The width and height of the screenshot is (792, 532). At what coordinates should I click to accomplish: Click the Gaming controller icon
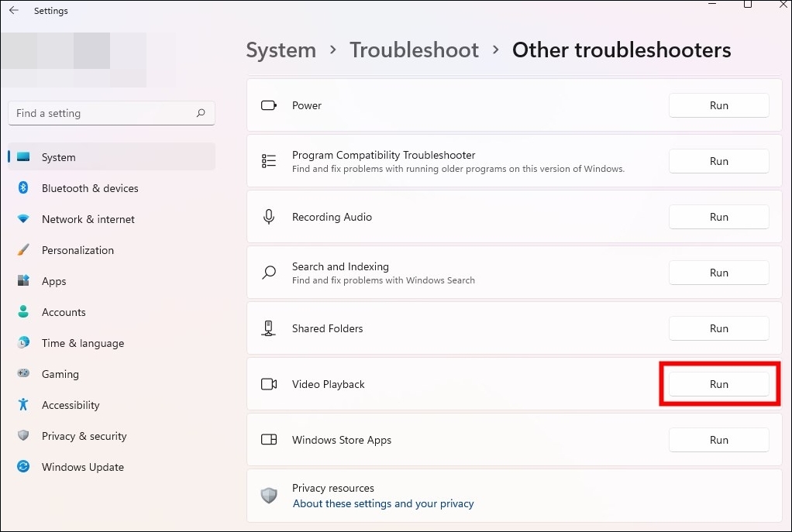23,374
